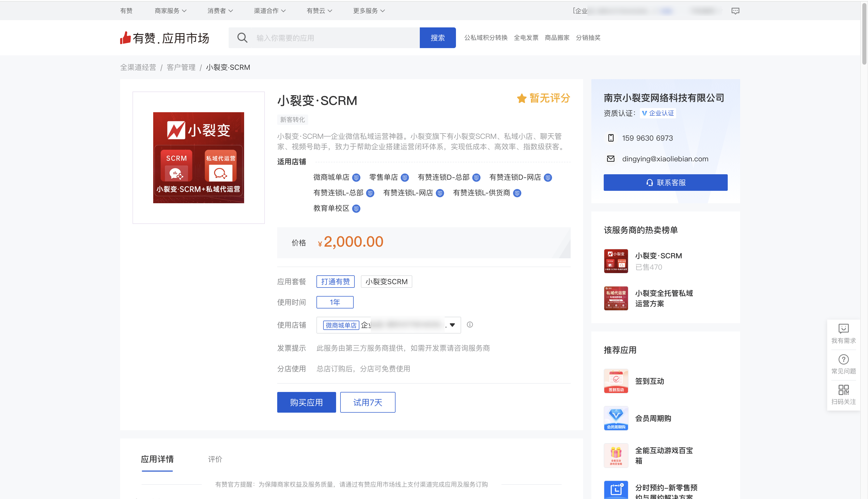This screenshot has height=499, width=868.
Task: Click the 签到互动 app icon
Action: (616, 381)
